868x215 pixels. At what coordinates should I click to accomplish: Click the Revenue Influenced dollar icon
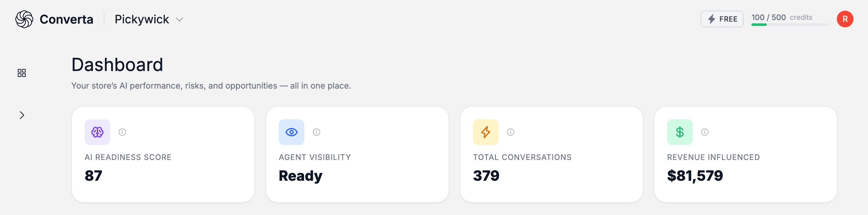680,132
